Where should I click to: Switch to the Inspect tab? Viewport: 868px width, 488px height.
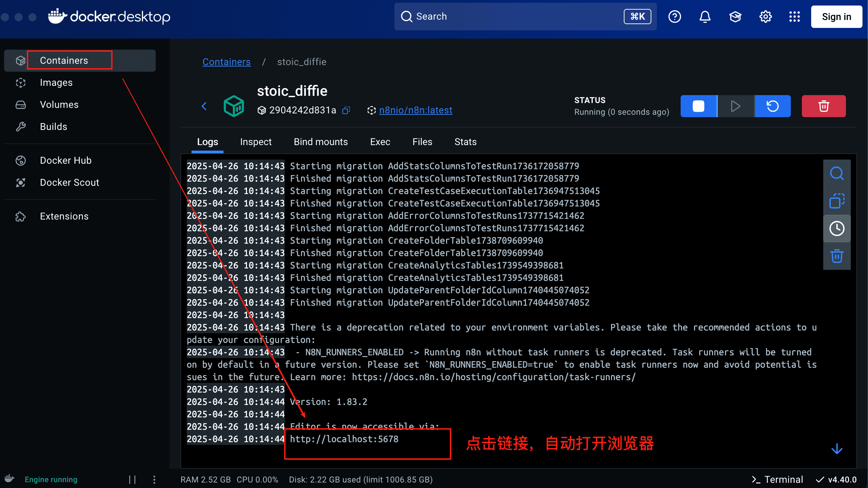click(x=256, y=142)
